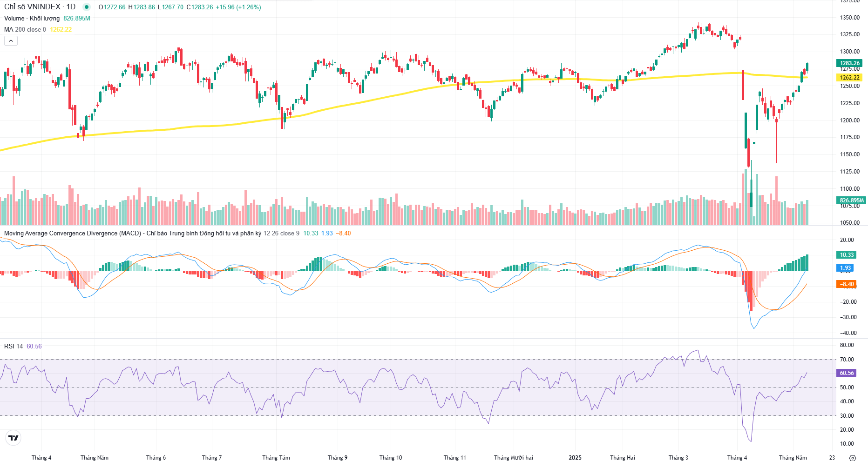Viewport: 868px width, 461px height.
Task: Collapse the indicator legend with the chevron button
Action: click(11, 41)
